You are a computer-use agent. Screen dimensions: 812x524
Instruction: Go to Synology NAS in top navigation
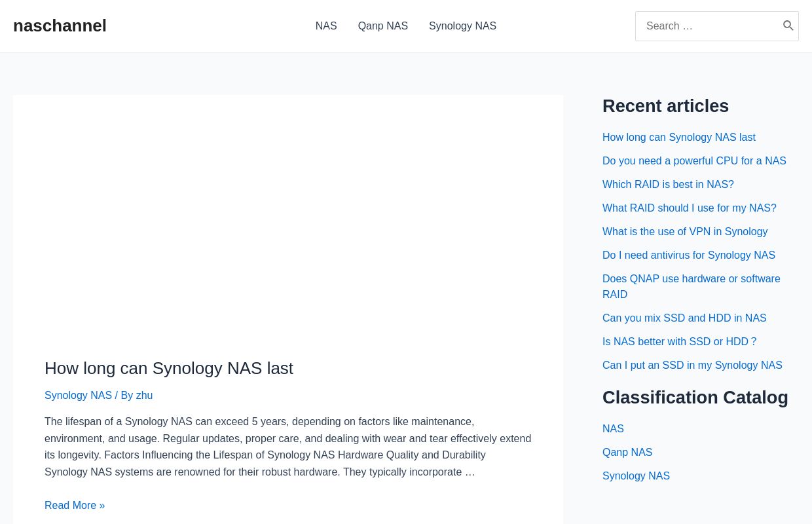462,26
